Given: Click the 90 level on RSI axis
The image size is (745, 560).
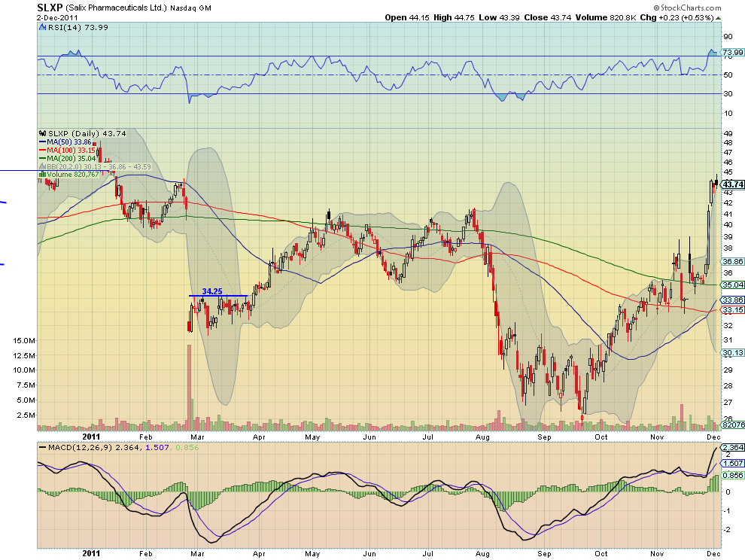Looking at the screenshot, I should 728,37.
